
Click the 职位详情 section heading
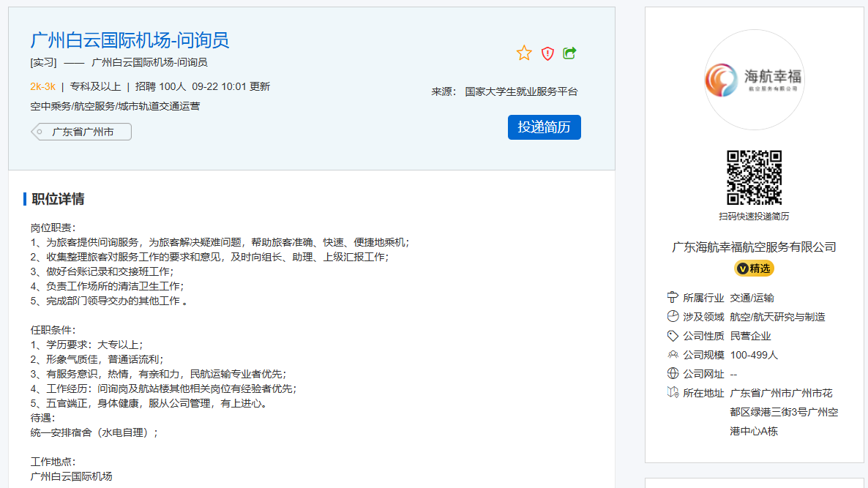(58, 199)
